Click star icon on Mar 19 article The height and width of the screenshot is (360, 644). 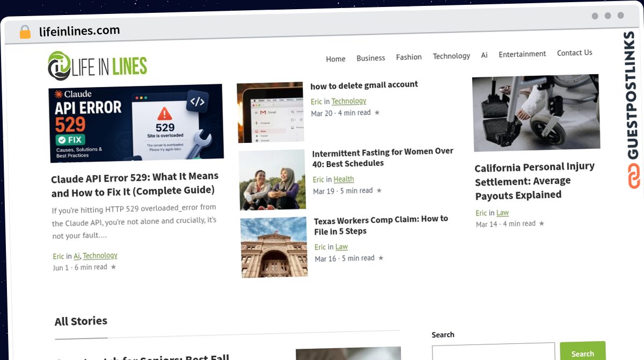379,190
